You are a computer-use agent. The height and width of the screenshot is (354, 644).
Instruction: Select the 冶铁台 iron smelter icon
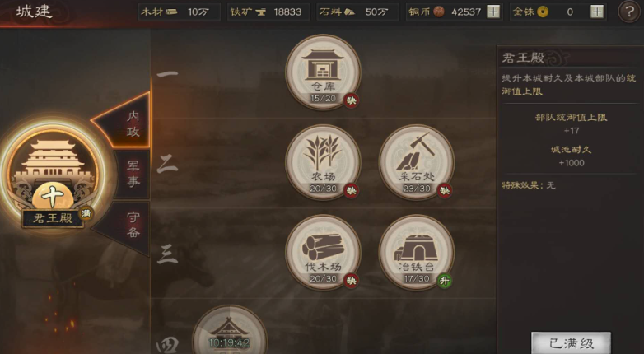tap(417, 253)
